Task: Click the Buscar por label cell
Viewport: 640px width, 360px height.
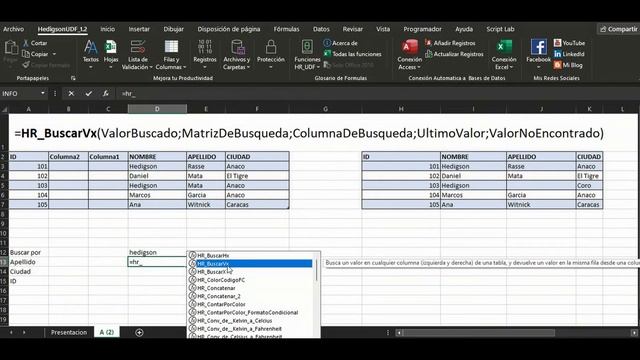Action: coord(29,252)
